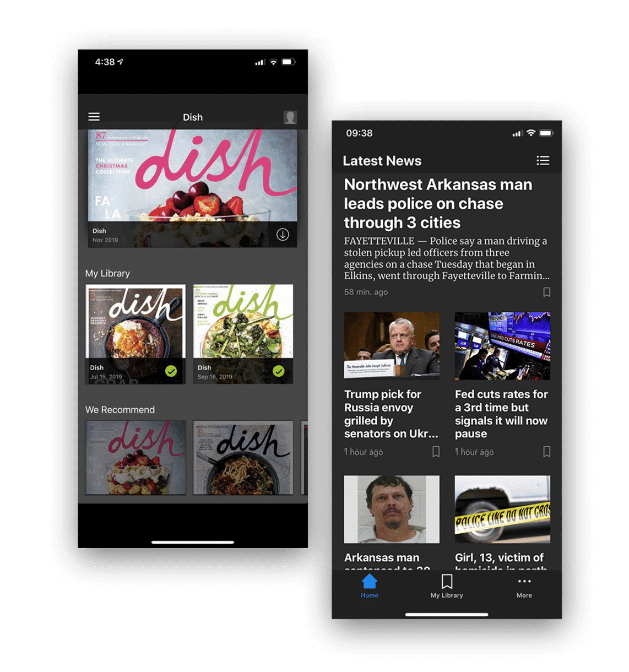The image size is (629, 672).
Task: Open Dish Sep 16, 2019 issue cover
Action: pyautogui.click(x=243, y=334)
